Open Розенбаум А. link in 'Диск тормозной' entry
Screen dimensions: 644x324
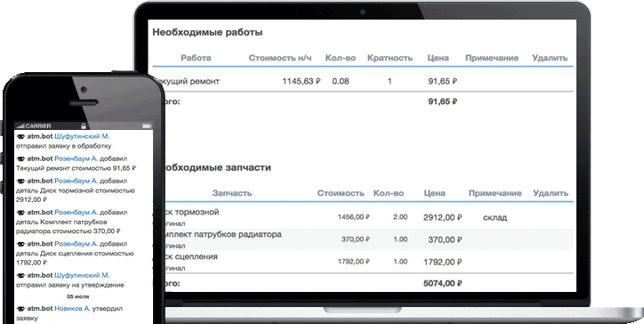pyautogui.click(x=76, y=181)
